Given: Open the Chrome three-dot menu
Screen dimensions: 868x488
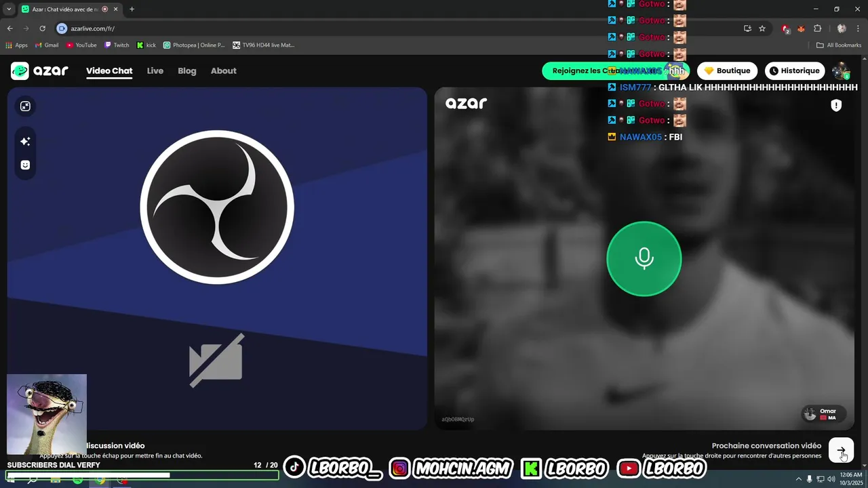Looking at the screenshot, I should click(x=858, y=28).
